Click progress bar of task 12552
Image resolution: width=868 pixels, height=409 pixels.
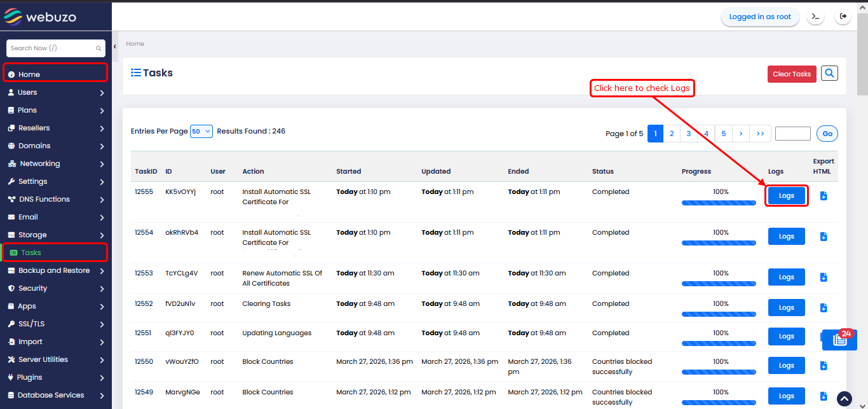pos(719,315)
